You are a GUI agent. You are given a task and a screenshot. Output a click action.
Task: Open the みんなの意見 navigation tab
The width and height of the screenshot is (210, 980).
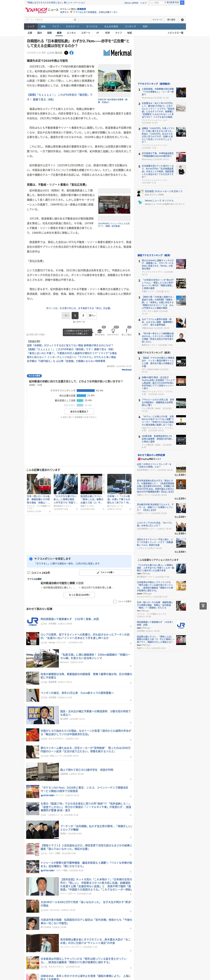coord(111,26)
